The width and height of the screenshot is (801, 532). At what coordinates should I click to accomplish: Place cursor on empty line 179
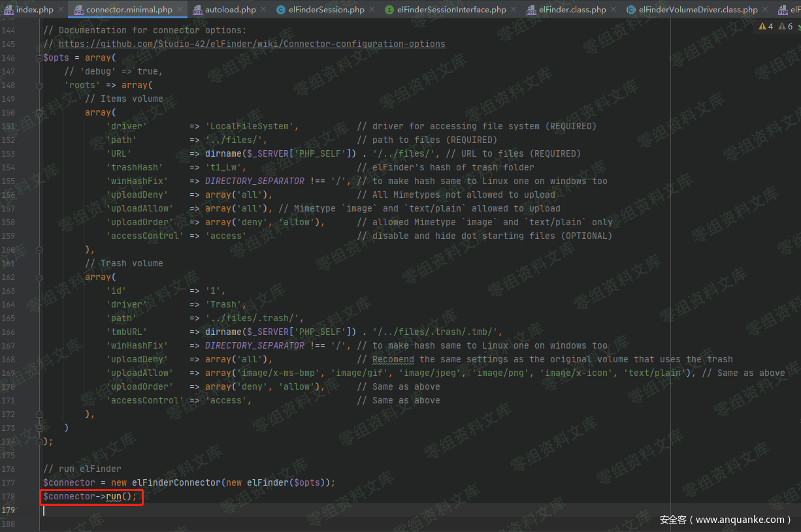[196, 510]
